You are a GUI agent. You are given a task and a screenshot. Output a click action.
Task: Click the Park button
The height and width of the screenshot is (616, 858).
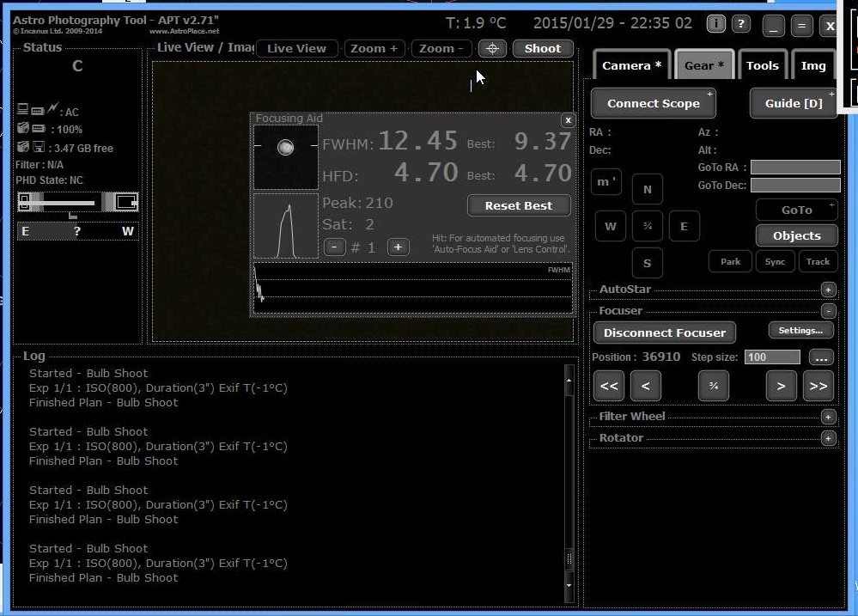[730, 262]
